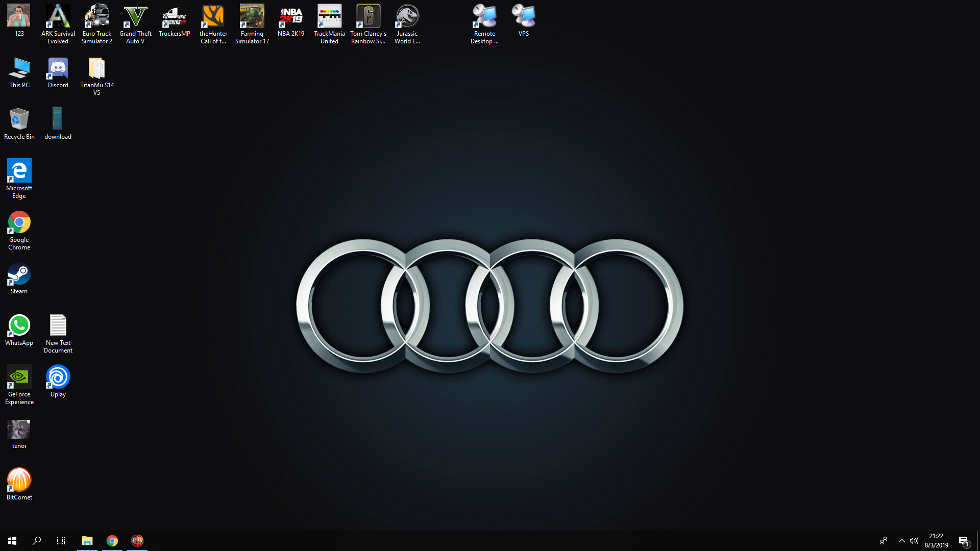
Task: Open the clock and calendar flyout
Action: tap(936, 541)
